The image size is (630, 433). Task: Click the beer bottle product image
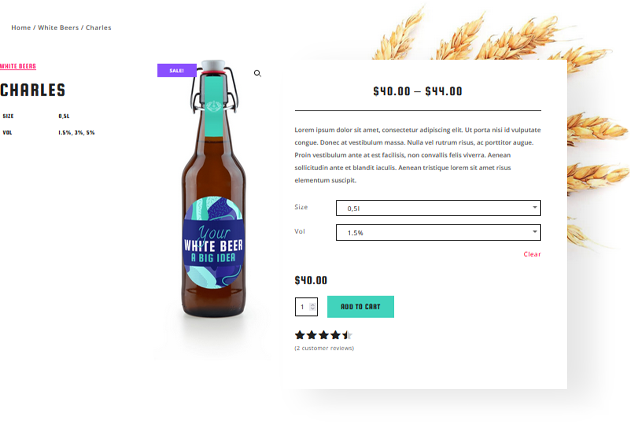click(214, 189)
